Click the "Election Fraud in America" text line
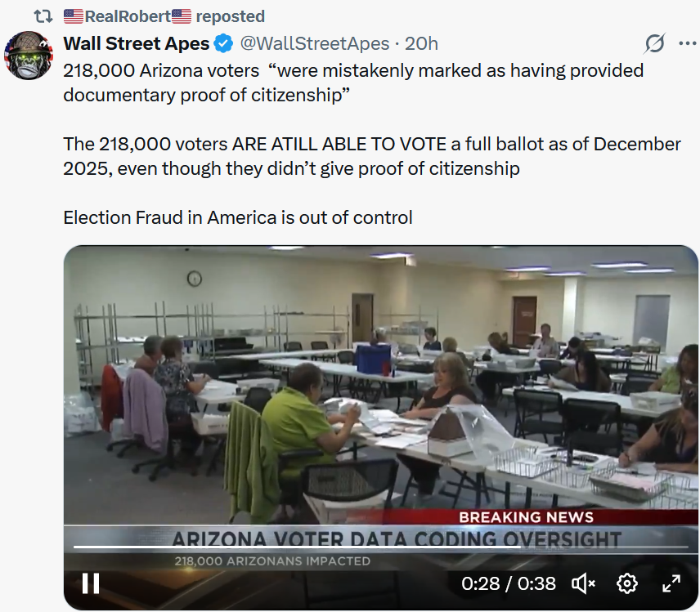The width and height of the screenshot is (700, 612). point(238,217)
